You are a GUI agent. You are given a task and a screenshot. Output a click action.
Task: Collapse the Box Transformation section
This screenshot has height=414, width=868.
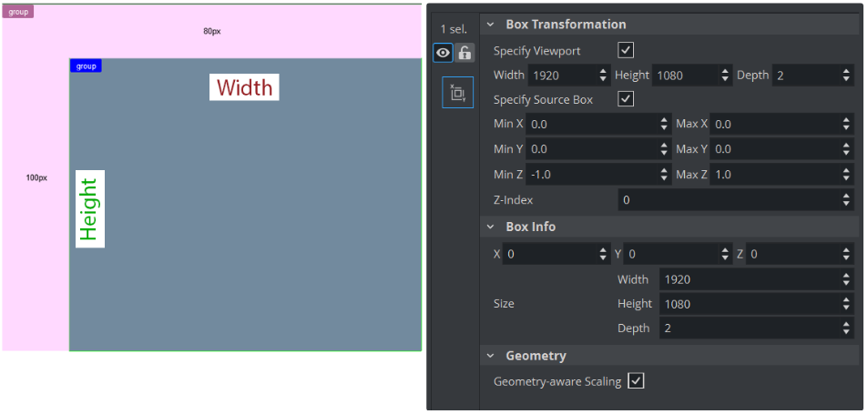[x=491, y=25]
